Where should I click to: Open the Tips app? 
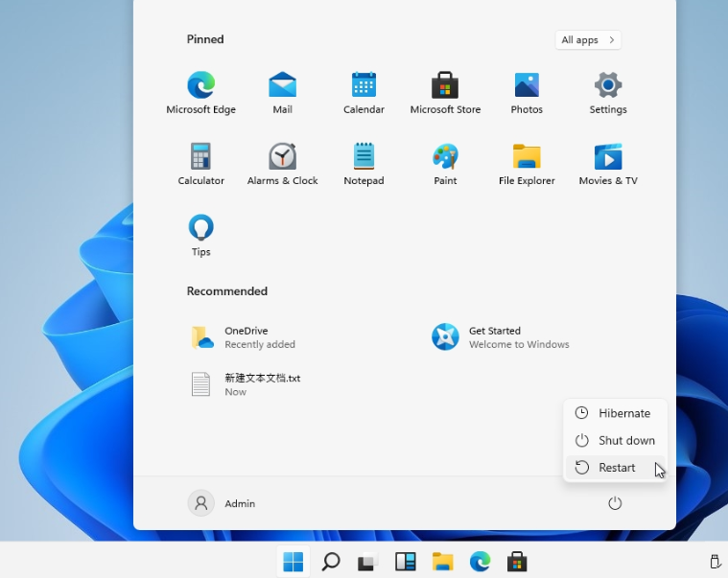tap(200, 228)
